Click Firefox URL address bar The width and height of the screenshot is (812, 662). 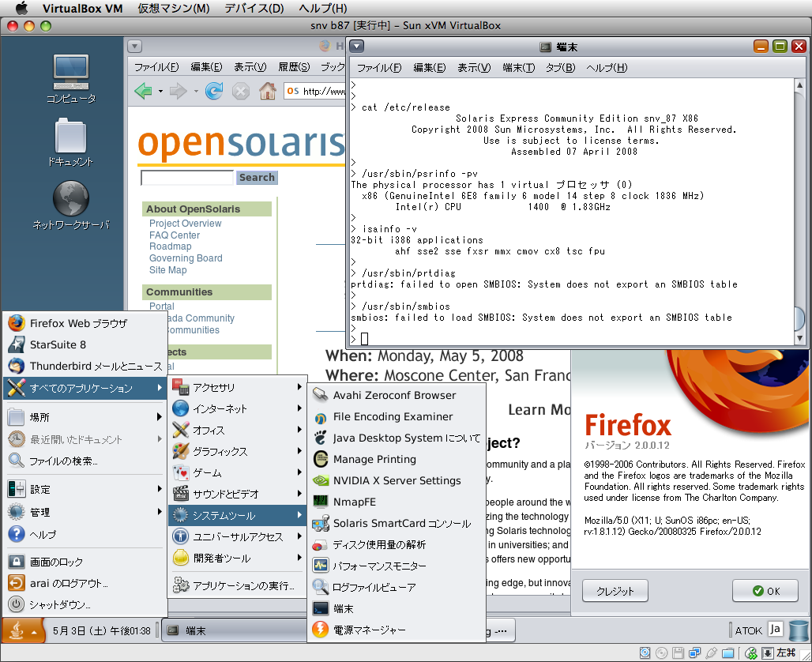[x=315, y=91]
